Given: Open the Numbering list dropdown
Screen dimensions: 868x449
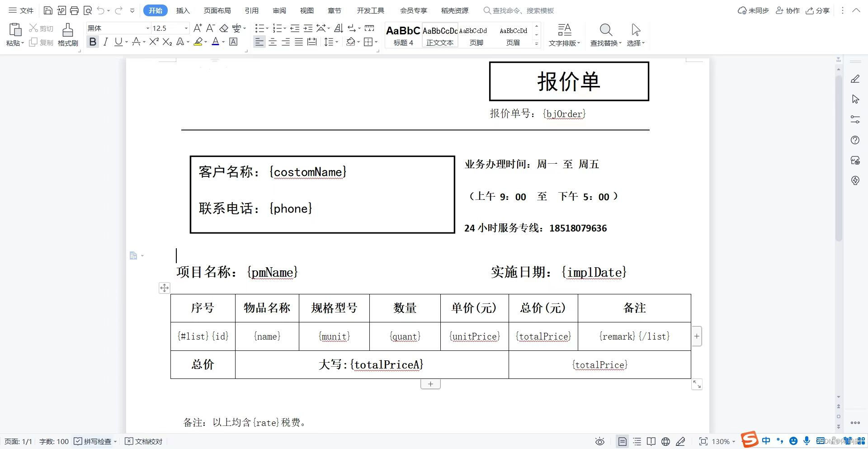Looking at the screenshot, I should pos(285,28).
